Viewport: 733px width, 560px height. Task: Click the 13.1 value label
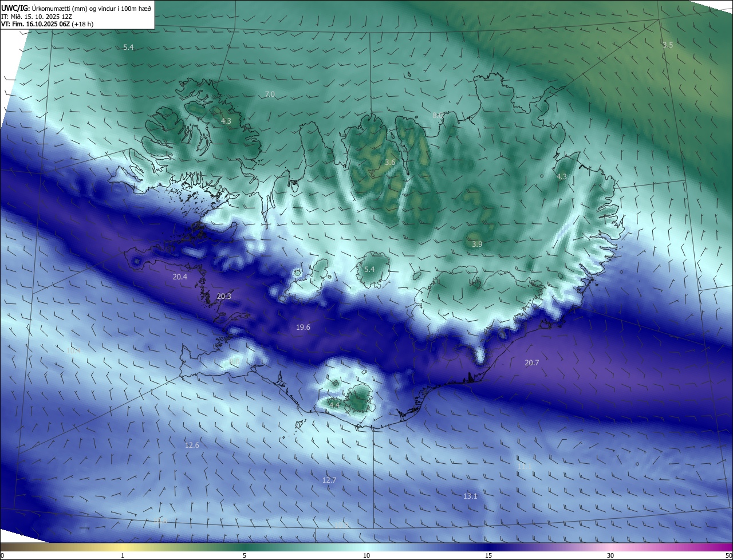point(470,496)
